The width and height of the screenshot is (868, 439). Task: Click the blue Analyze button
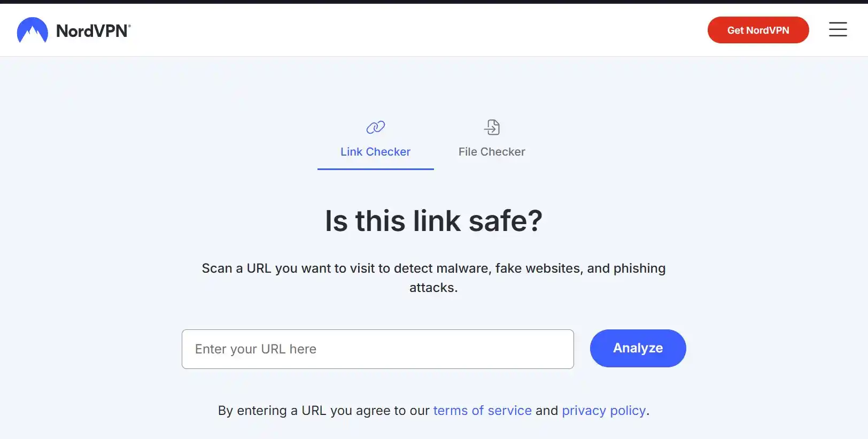tap(638, 348)
